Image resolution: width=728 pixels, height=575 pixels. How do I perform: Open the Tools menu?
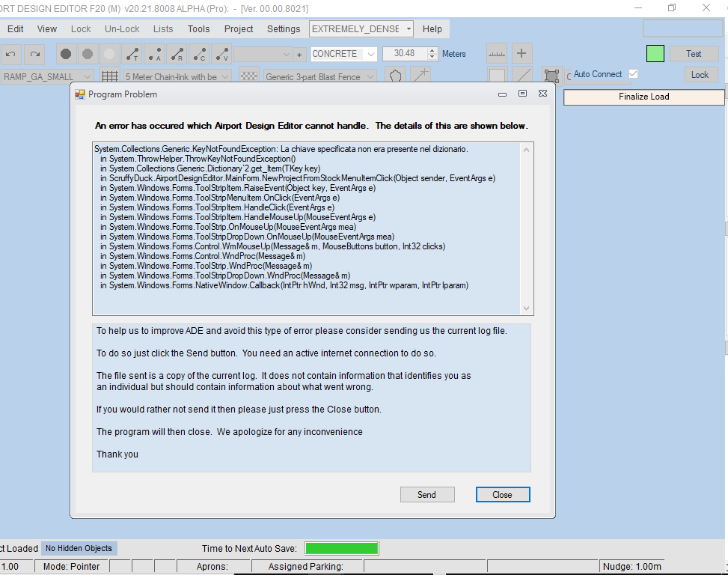198,29
